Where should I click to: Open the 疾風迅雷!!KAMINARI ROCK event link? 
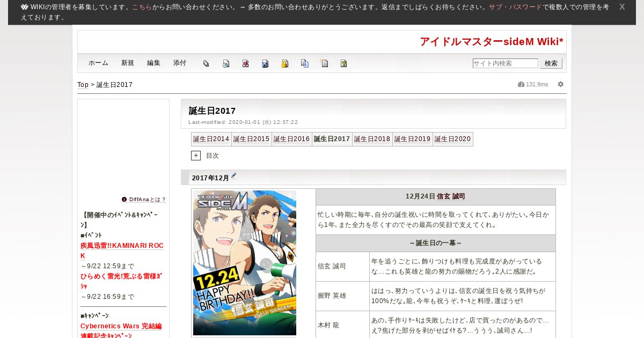click(x=122, y=251)
